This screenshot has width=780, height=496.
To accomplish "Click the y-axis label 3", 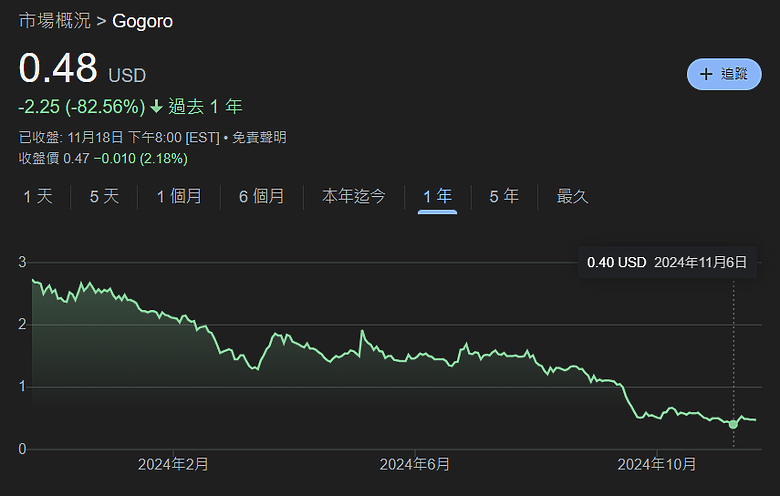I will [22, 262].
